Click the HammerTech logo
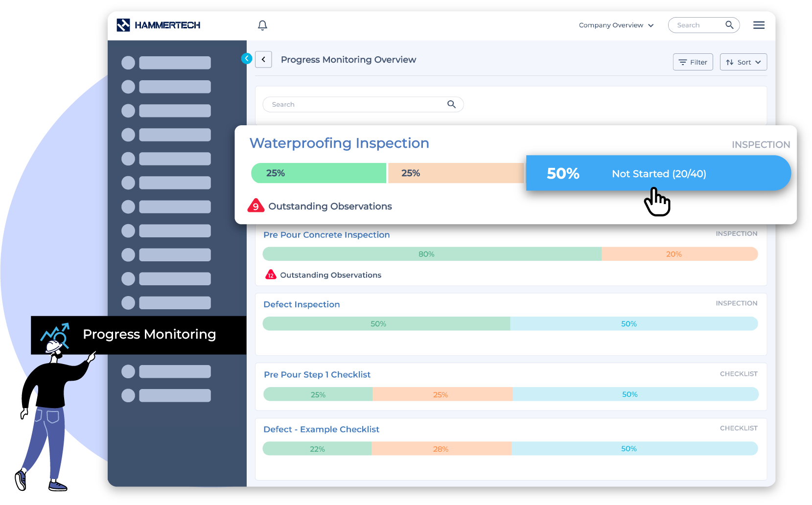Image resolution: width=812 pixels, height=505 pixels. (158, 25)
